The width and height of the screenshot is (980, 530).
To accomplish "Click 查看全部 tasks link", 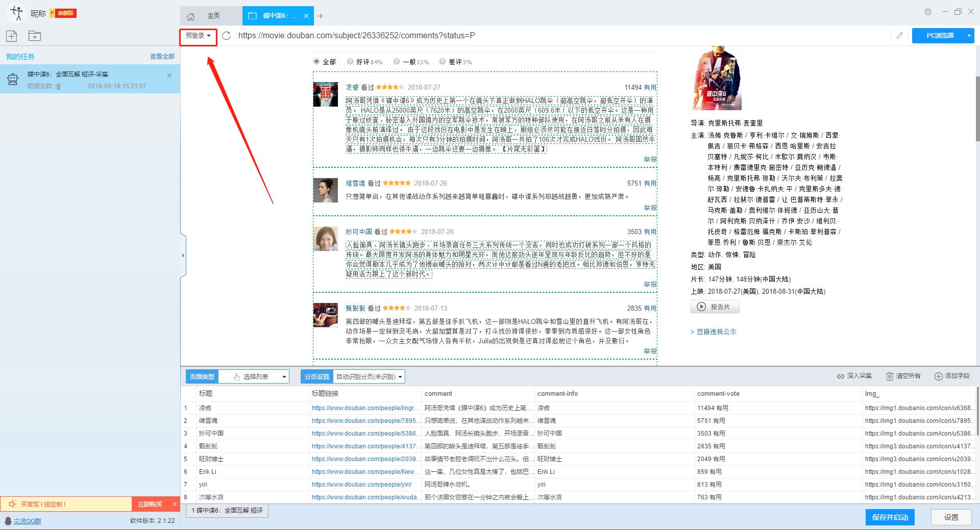I will point(162,57).
